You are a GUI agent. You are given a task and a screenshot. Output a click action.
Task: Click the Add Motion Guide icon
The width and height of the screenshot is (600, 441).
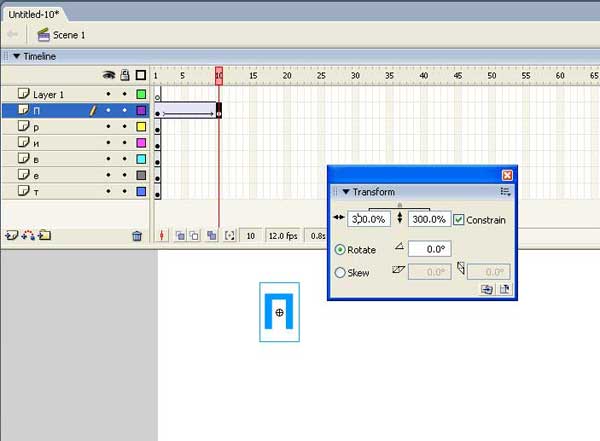(27, 236)
